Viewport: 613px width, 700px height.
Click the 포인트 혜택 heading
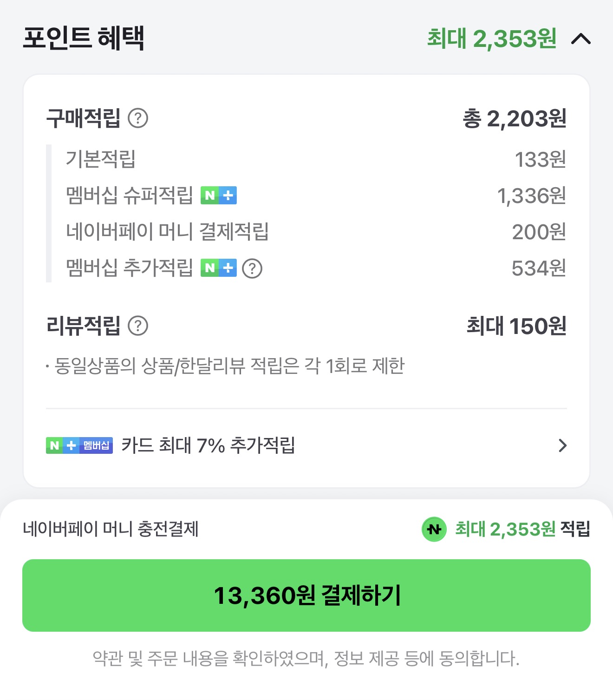84,38
